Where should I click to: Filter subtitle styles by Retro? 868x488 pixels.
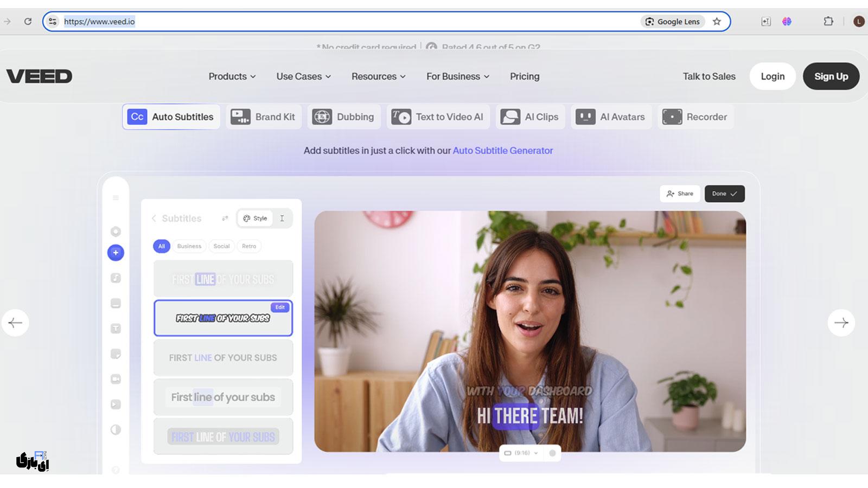249,246
